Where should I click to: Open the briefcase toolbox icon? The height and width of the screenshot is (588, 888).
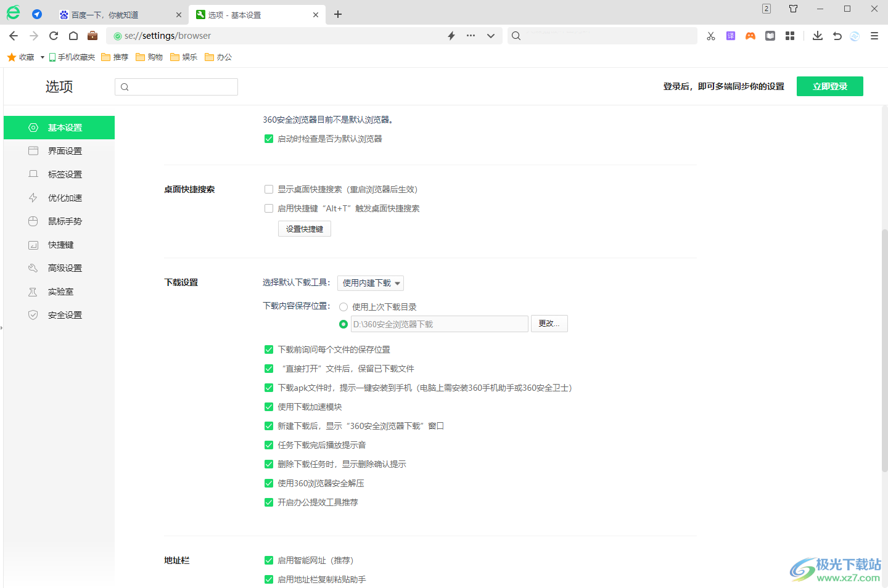(92, 36)
